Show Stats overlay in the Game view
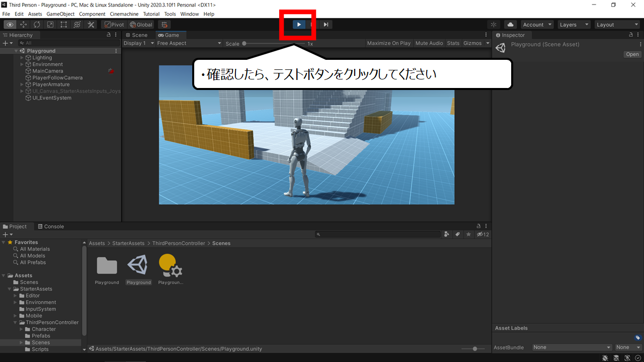 pyautogui.click(x=453, y=43)
